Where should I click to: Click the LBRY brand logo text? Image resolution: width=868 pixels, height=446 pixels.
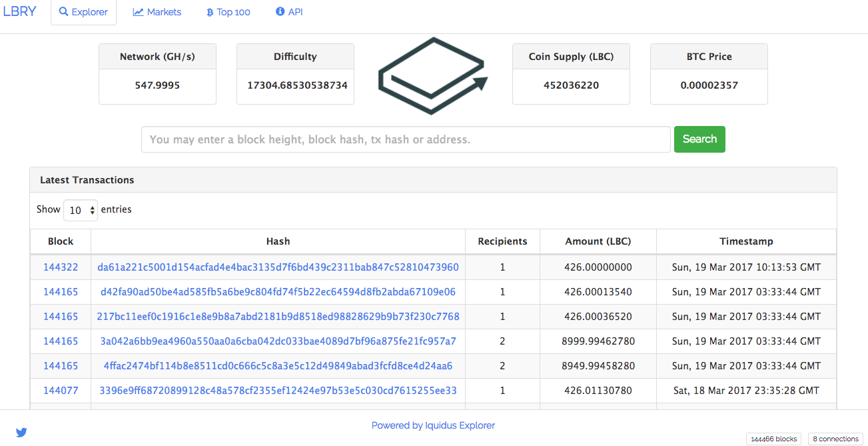point(19,11)
